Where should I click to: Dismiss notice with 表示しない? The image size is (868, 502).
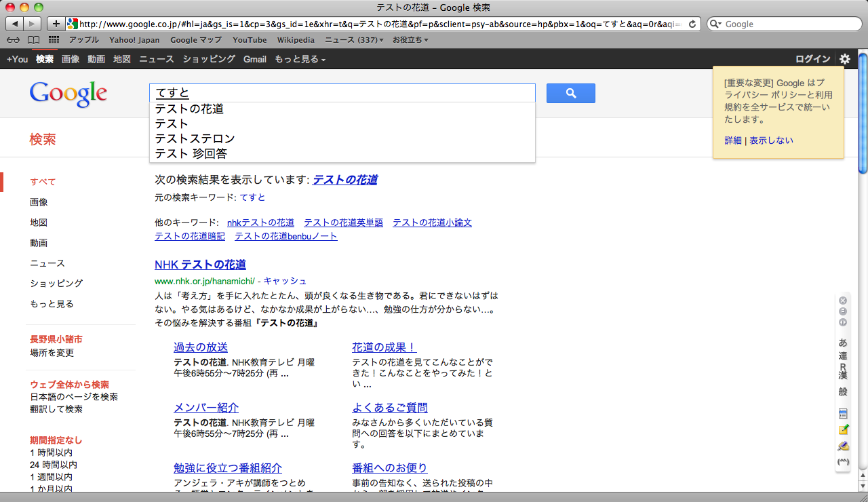(x=771, y=140)
